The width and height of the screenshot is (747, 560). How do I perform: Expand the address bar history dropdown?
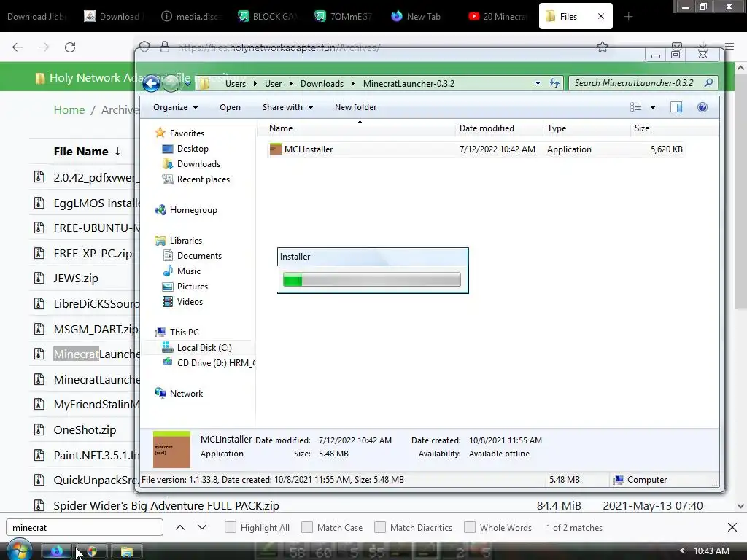[538, 83]
